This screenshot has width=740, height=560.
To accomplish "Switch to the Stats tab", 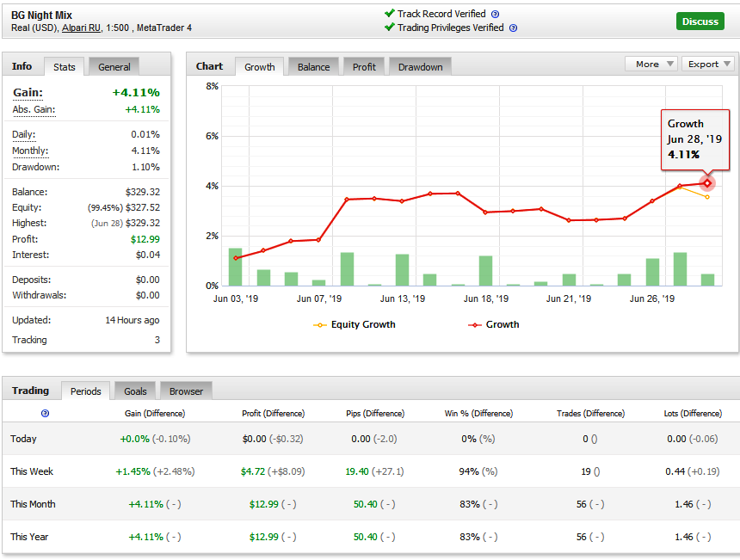I will [65, 67].
